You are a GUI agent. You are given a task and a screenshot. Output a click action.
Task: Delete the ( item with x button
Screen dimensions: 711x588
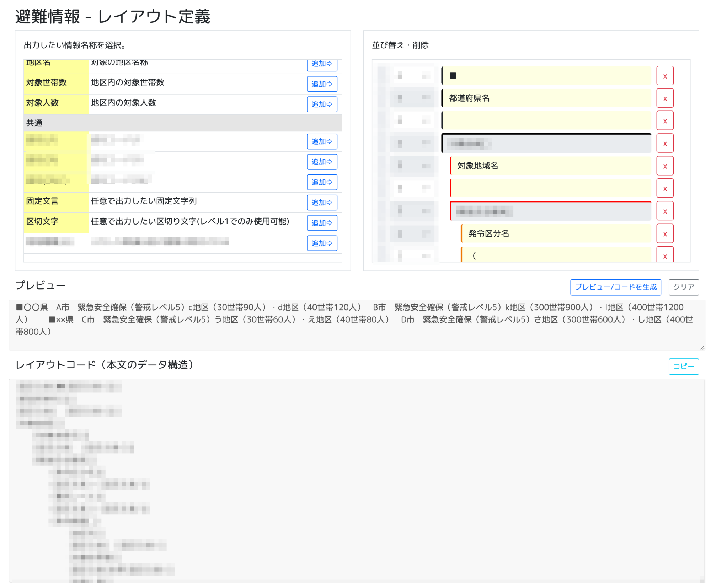click(x=664, y=255)
